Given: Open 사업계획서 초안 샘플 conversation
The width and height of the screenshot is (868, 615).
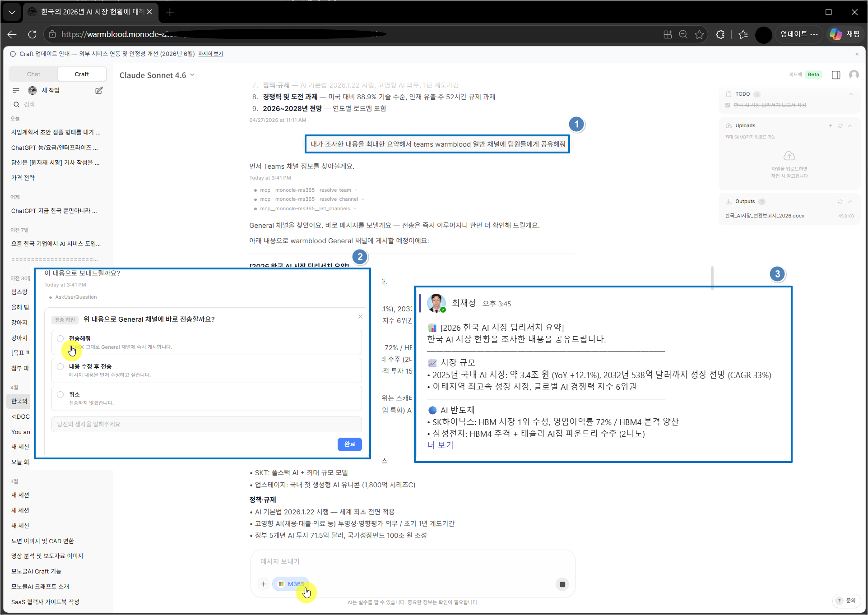Looking at the screenshot, I should [56, 132].
